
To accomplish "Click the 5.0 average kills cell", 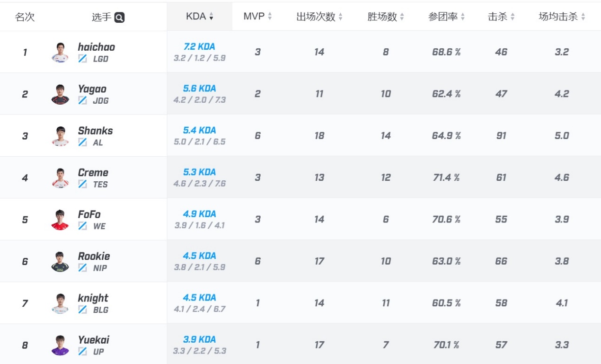I will click(x=562, y=136).
